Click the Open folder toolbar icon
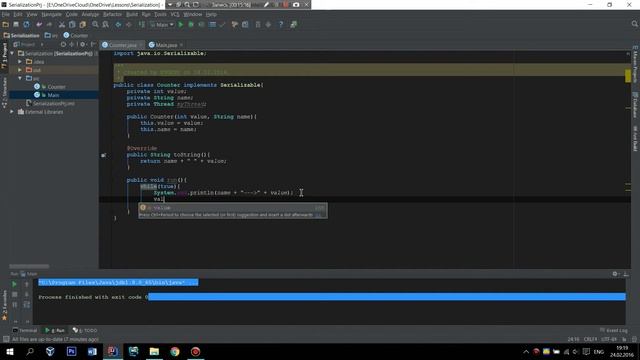 (6, 24)
